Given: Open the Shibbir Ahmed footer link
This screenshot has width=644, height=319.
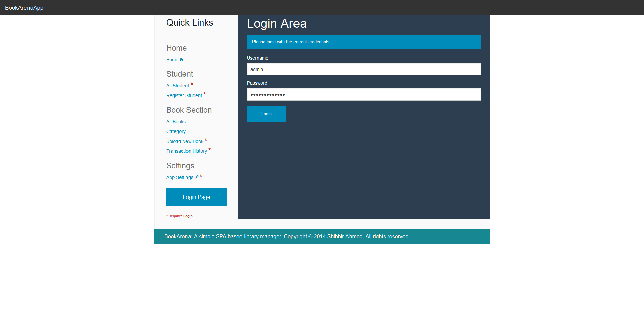Looking at the screenshot, I should (x=344, y=237).
